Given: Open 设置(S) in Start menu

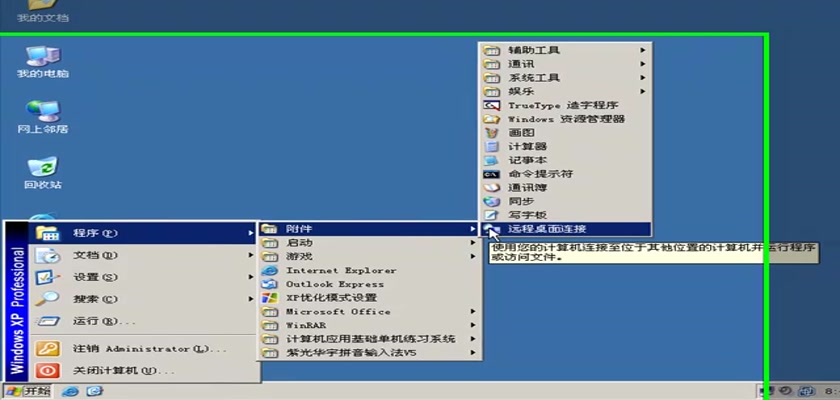Looking at the screenshot, I should pos(142,277).
